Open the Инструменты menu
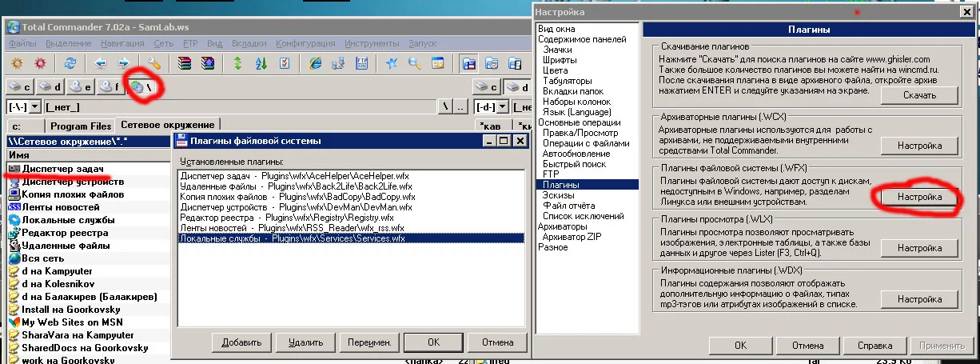 372,42
